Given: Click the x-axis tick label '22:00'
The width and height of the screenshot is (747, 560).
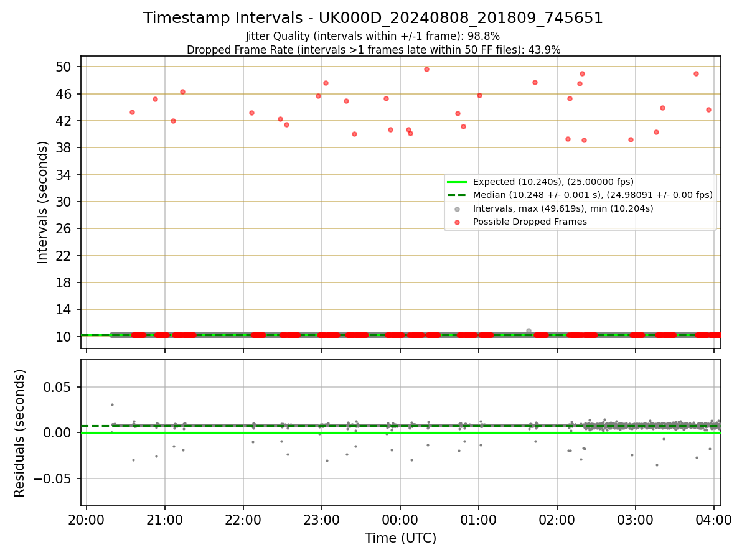Looking at the screenshot, I should coord(243,519).
